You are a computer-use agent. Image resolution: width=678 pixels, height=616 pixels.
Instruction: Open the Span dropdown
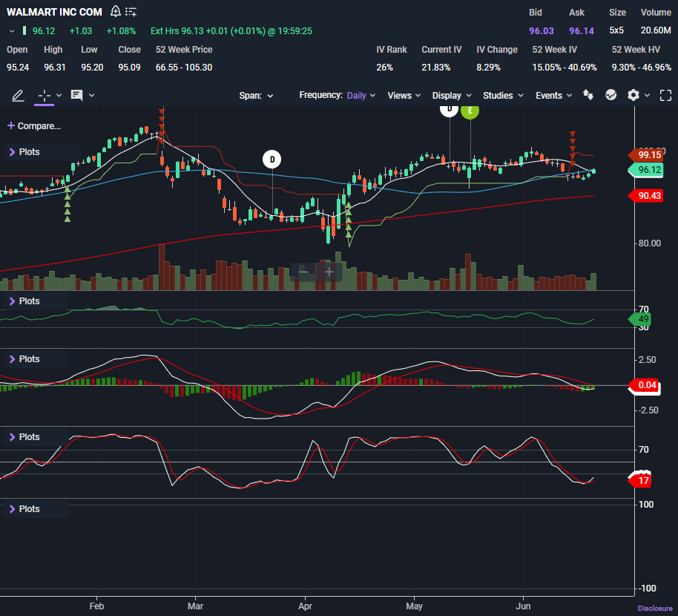click(x=256, y=96)
